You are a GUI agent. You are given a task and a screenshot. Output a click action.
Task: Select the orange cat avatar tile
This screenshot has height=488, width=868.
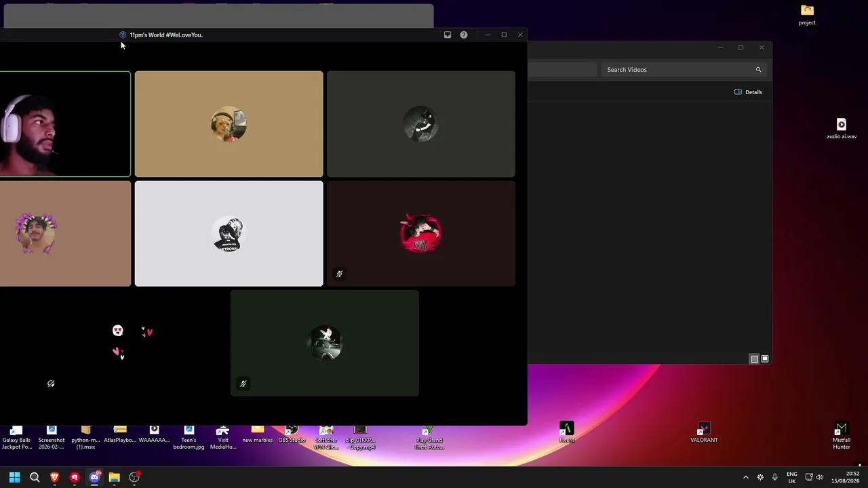pos(229,124)
